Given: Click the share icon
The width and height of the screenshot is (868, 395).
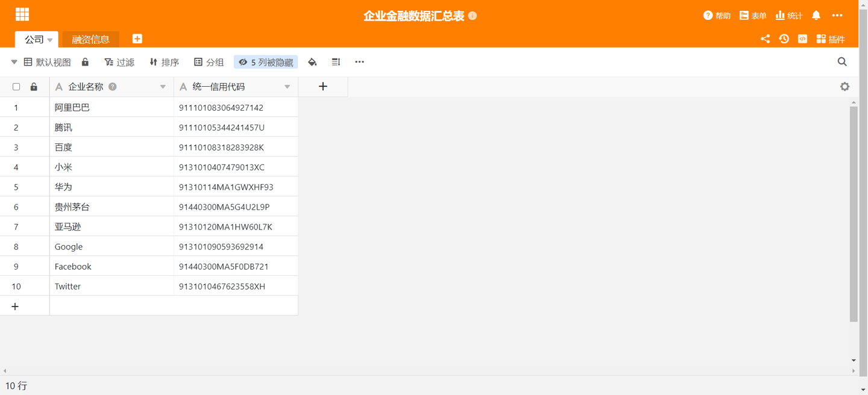Looking at the screenshot, I should click(765, 39).
